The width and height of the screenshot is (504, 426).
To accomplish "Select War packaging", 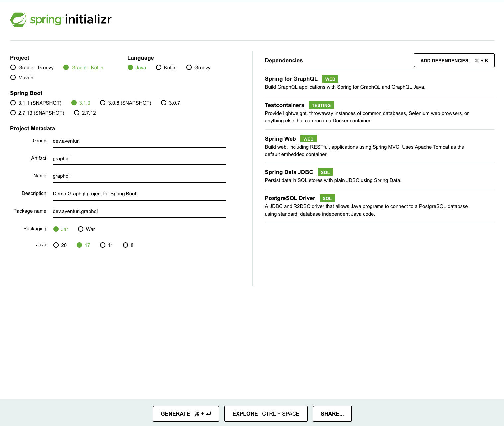I will [x=86, y=229].
